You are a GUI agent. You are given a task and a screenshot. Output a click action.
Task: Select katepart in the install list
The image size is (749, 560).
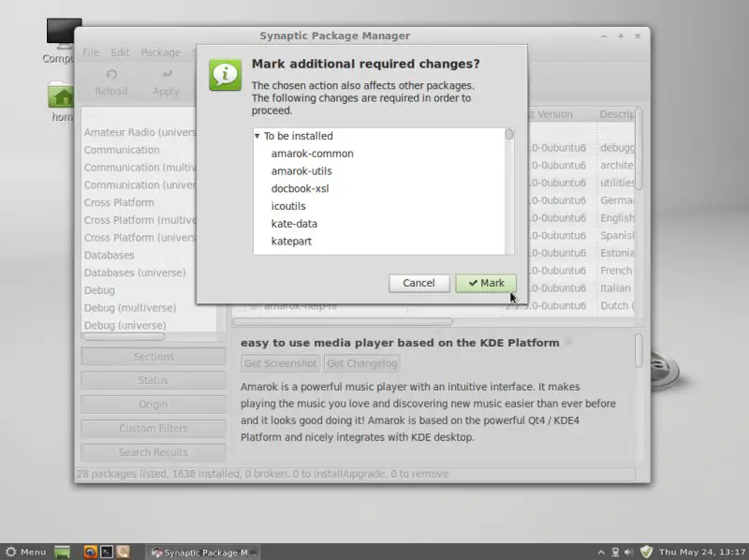(x=291, y=242)
